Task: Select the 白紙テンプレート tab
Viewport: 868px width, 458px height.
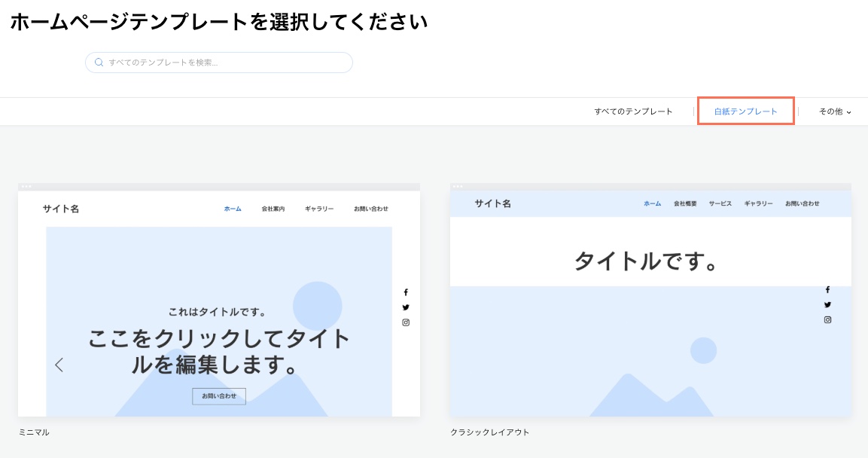Action: [x=746, y=111]
